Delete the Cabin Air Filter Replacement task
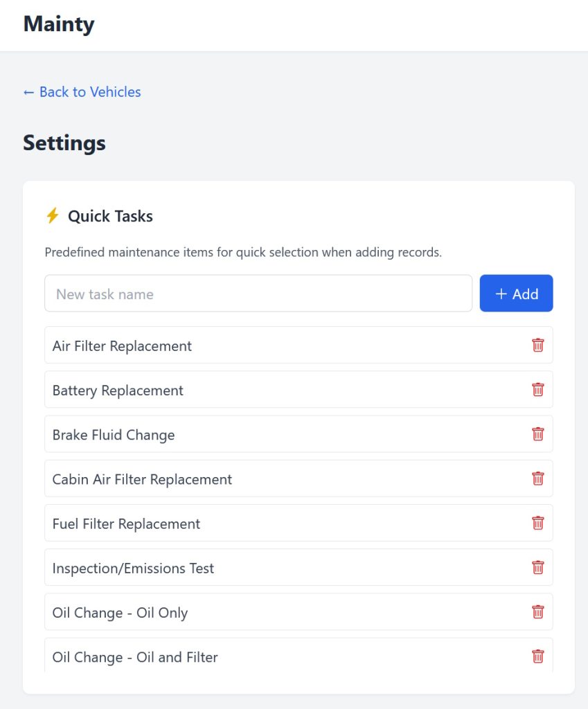This screenshot has width=588, height=709. (537, 478)
